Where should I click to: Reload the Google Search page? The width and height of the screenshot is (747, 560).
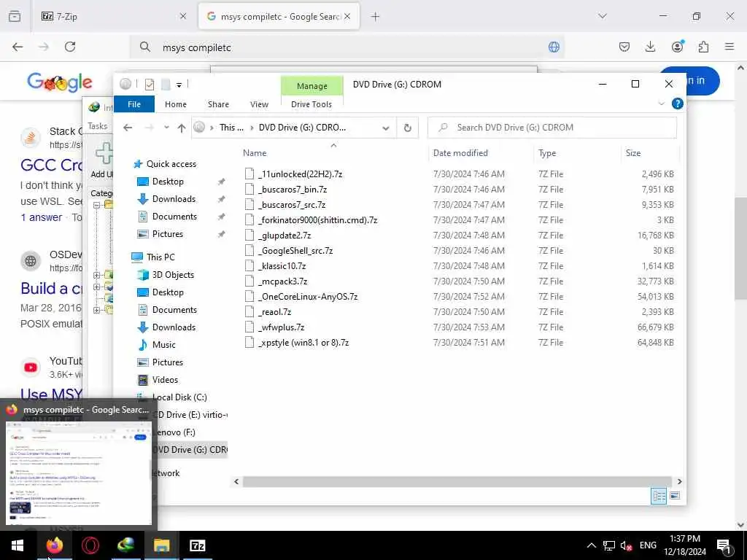click(x=70, y=47)
